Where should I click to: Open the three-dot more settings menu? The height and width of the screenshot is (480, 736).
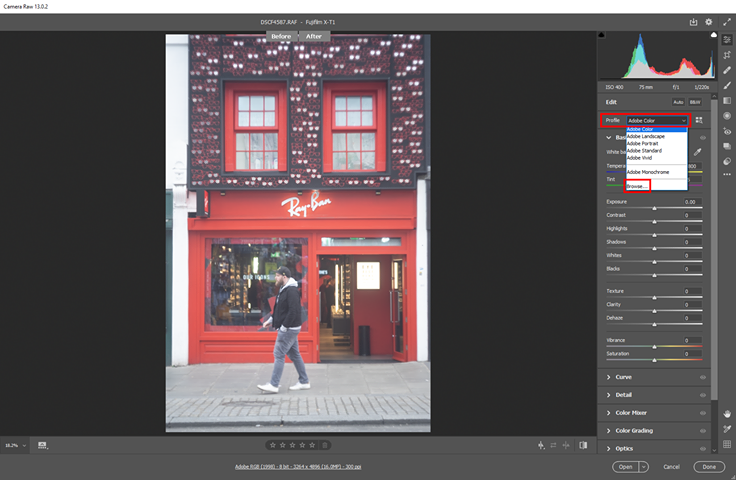[727, 174]
